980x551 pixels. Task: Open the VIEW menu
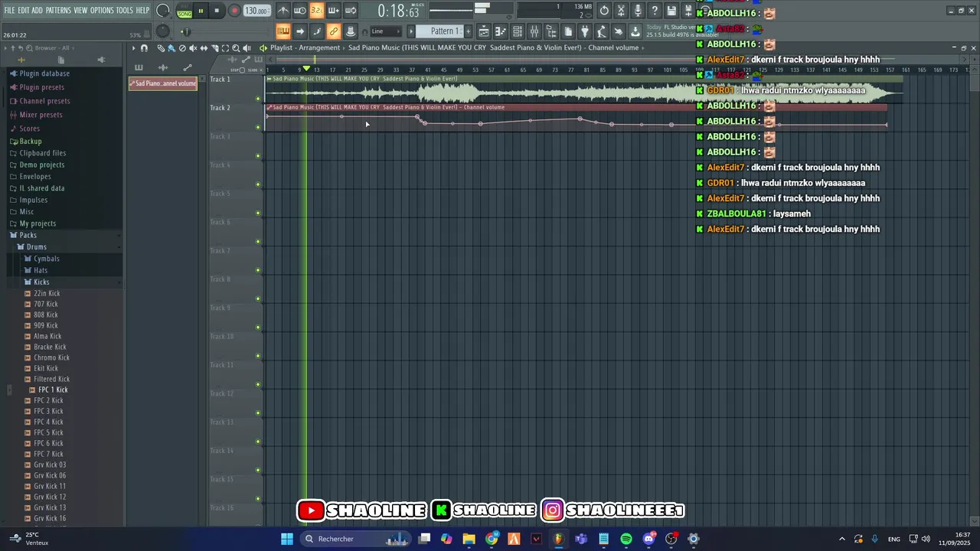tap(80, 11)
